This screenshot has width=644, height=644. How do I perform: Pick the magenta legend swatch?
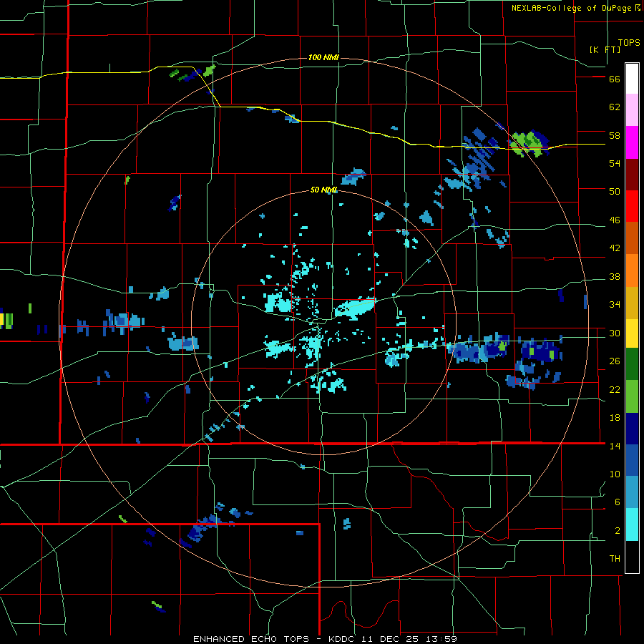(632, 142)
